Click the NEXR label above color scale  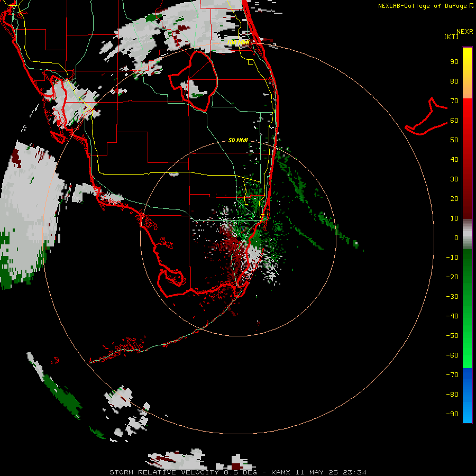point(465,32)
